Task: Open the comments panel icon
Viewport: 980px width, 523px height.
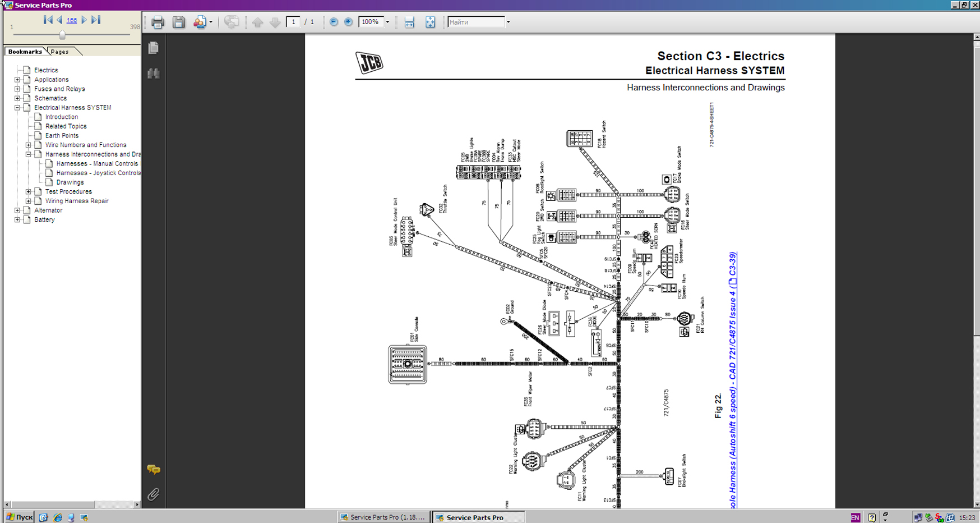Action: 153,469
